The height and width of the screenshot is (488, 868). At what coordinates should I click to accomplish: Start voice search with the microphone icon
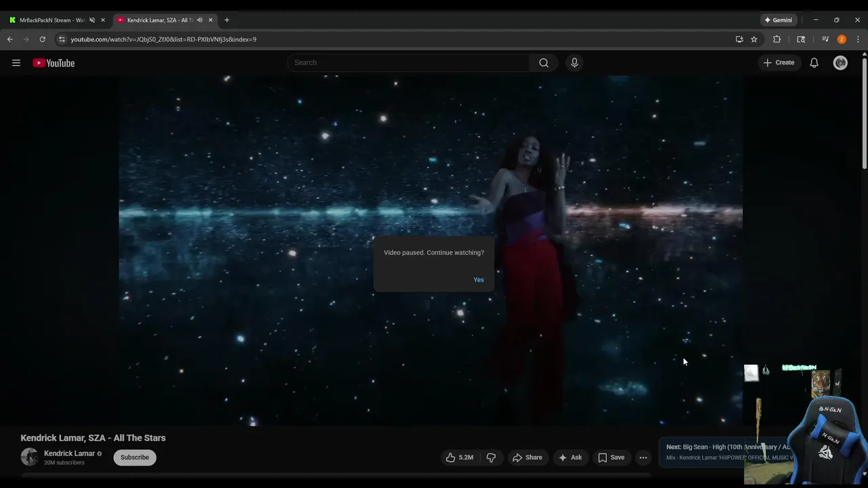pos(574,62)
